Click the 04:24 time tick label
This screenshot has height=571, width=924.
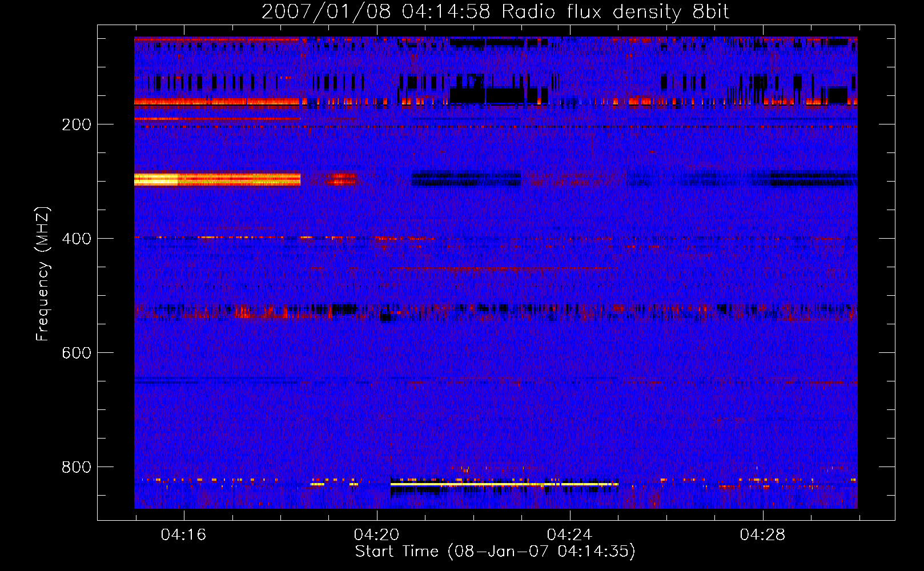[569, 535]
